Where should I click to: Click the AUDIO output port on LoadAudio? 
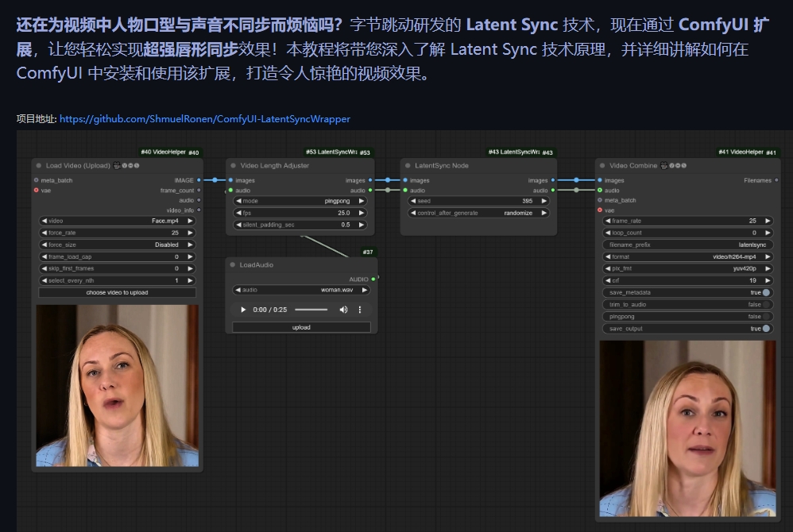point(373,279)
